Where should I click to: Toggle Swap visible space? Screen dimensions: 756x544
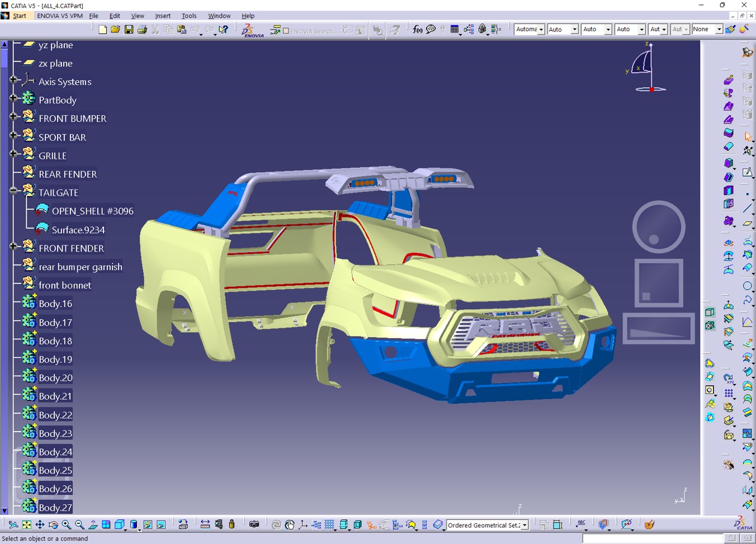[710, 325]
